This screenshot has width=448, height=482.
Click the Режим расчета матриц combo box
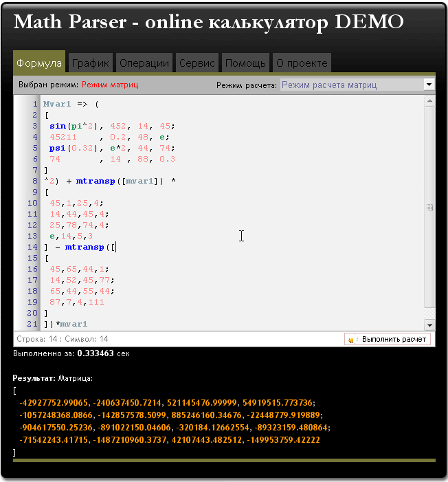(350, 85)
